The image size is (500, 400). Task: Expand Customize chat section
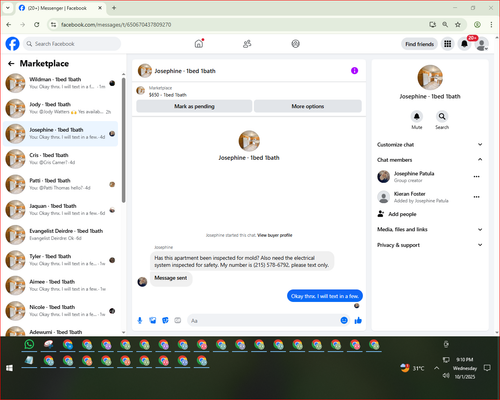pos(430,145)
